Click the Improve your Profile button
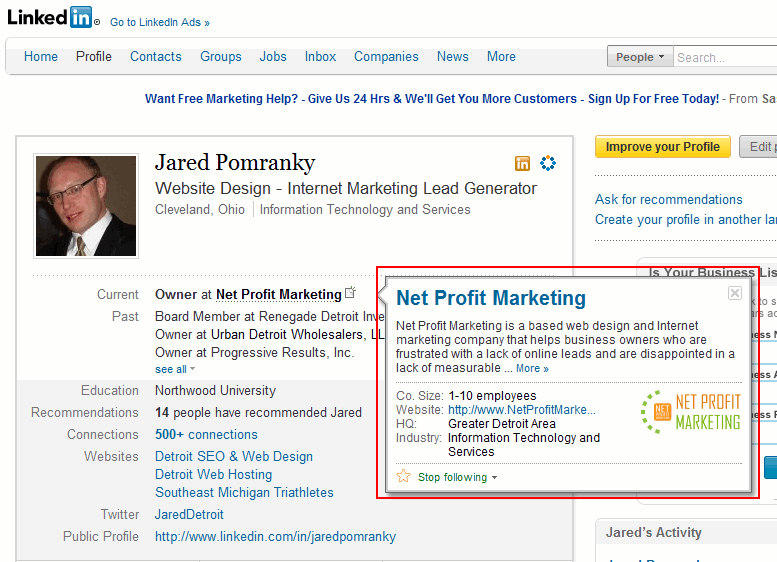Viewport: 777px width, 562px height. [x=663, y=147]
